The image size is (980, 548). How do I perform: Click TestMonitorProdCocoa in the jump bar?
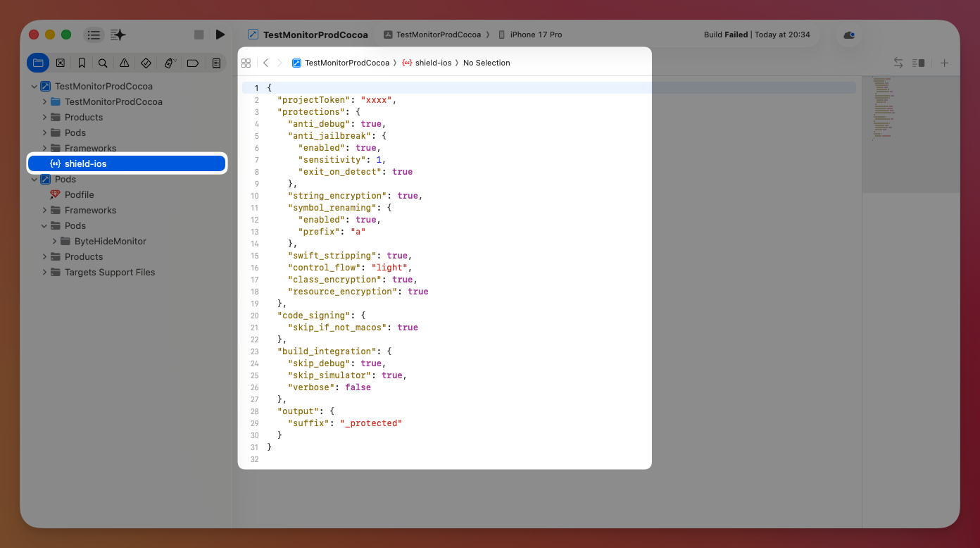tap(341, 63)
